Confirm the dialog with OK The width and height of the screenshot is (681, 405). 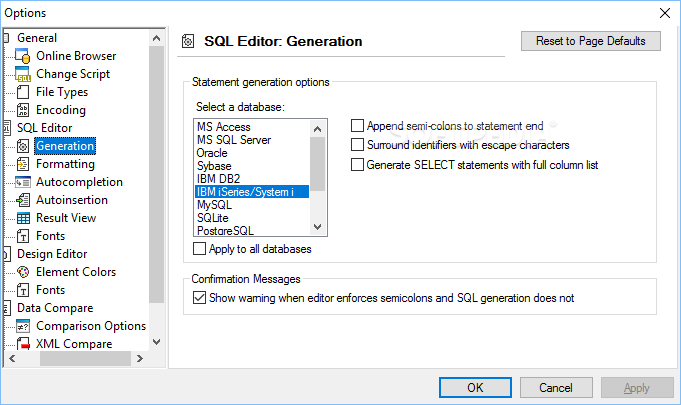click(475, 387)
